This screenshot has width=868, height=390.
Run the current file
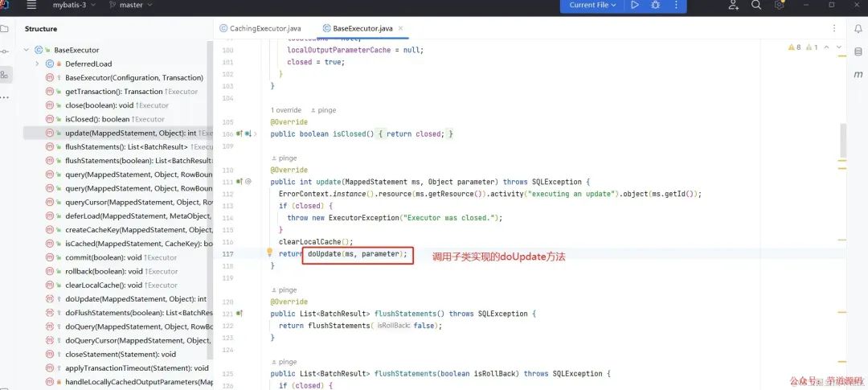click(x=635, y=5)
